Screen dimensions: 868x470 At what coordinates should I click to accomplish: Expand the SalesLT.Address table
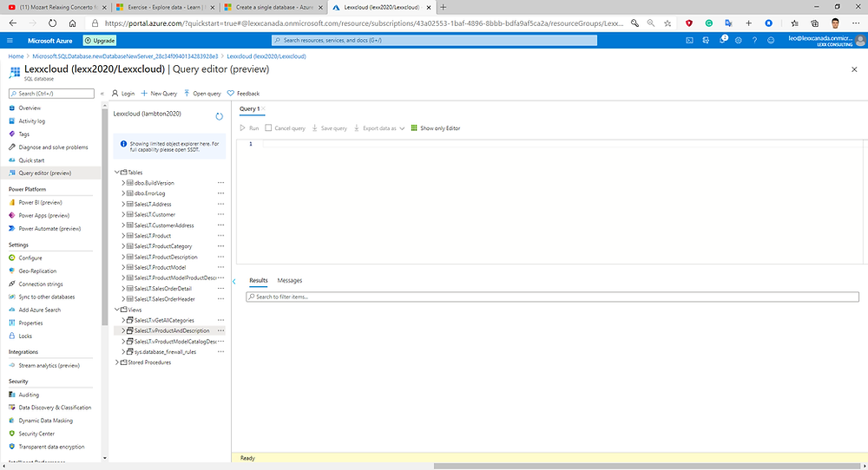pyautogui.click(x=123, y=204)
